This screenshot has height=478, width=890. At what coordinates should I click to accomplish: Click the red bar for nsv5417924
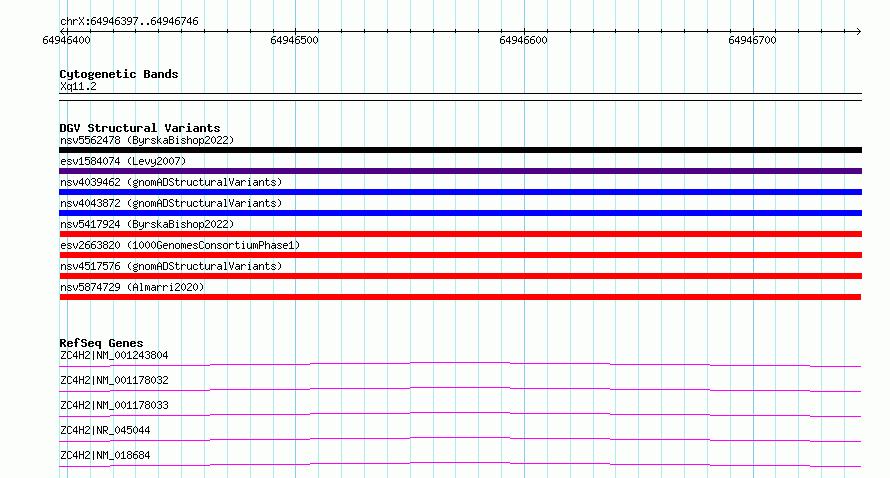point(460,234)
